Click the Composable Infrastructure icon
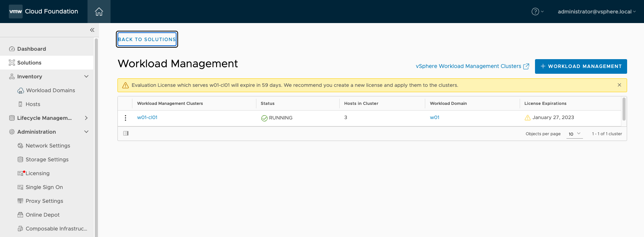Viewport: 644px width, 237px height. click(x=20, y=229)
